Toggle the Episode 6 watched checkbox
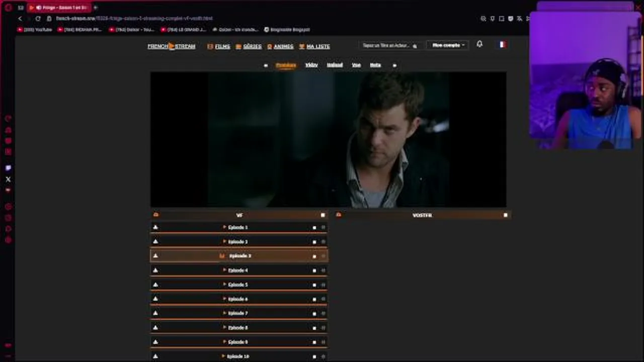Viewport: 644px width, 362px height. [x=314, y=299]
